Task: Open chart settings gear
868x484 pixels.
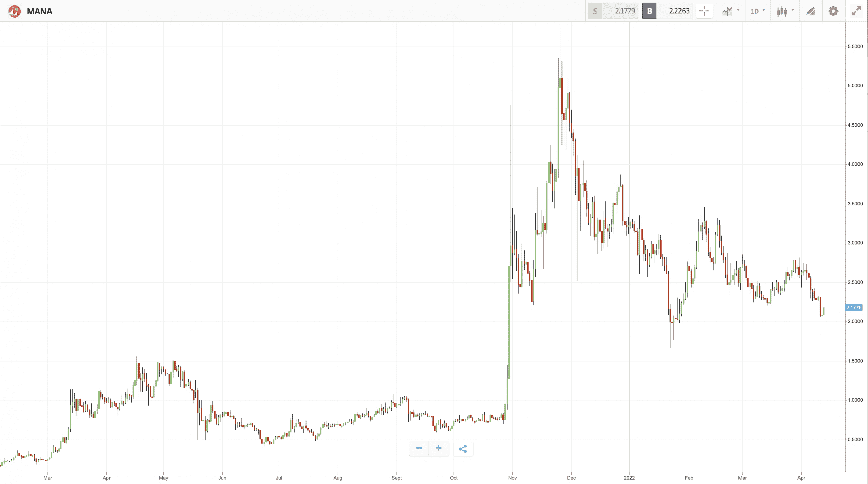Action: point(833,11)
